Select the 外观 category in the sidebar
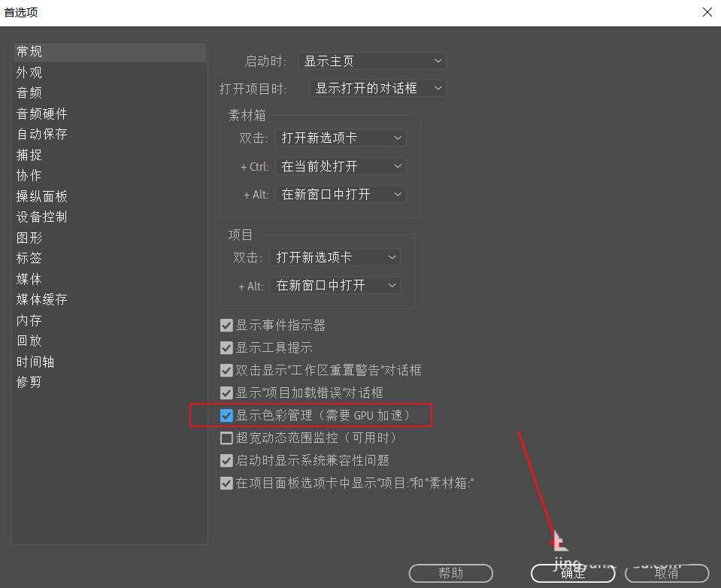This screenshot has width=721, height=588. tap(29, 72)
